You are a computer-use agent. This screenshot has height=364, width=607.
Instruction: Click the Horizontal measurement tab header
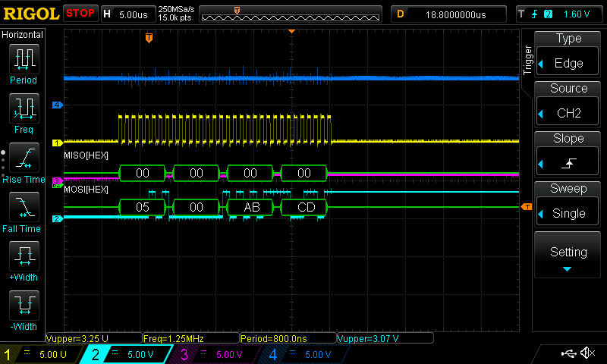(23, 34)
